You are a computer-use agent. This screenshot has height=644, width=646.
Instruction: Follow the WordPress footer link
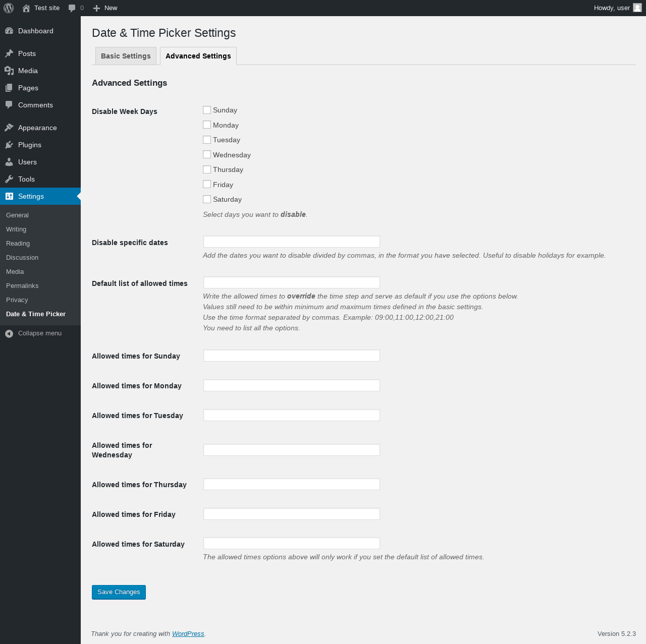pos(188,634)
